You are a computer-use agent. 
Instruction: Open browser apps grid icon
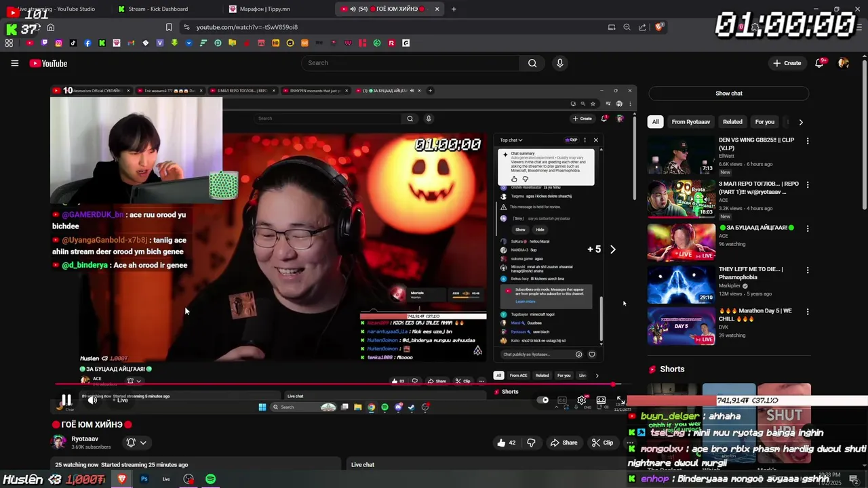click(x=9, y=43)
